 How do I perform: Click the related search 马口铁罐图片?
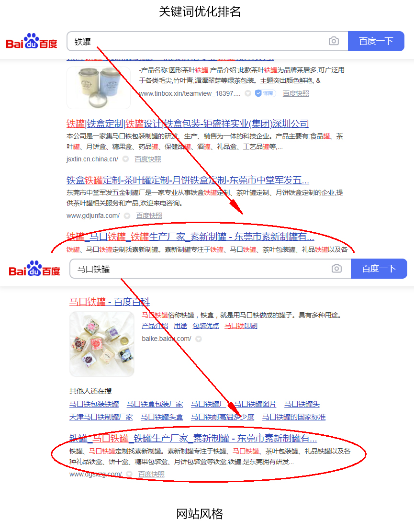coord(255,404)
